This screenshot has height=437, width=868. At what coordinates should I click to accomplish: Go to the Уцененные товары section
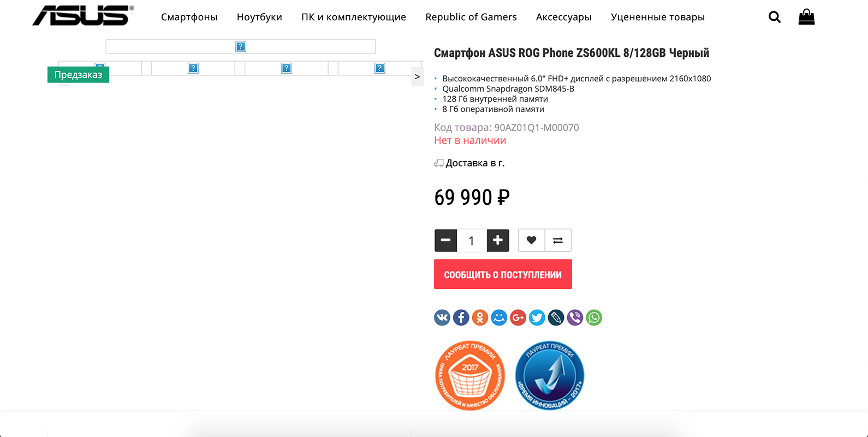[658, 17]
